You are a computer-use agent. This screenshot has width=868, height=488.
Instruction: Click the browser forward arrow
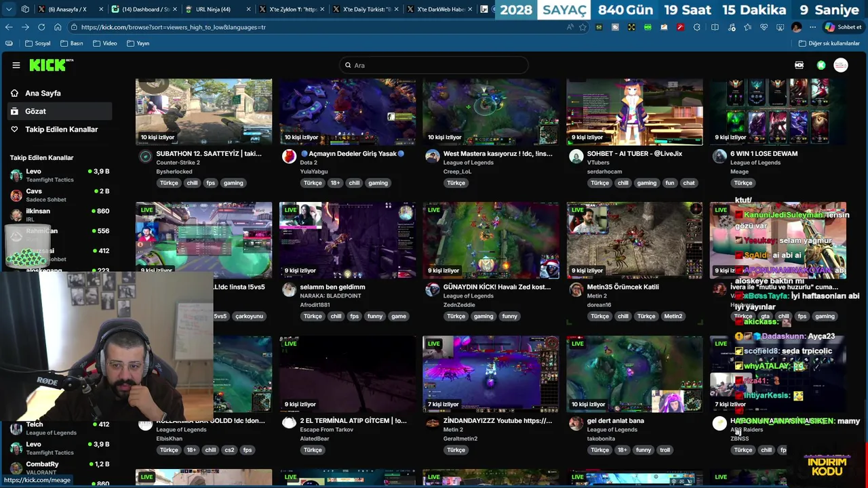coord(25,27)
